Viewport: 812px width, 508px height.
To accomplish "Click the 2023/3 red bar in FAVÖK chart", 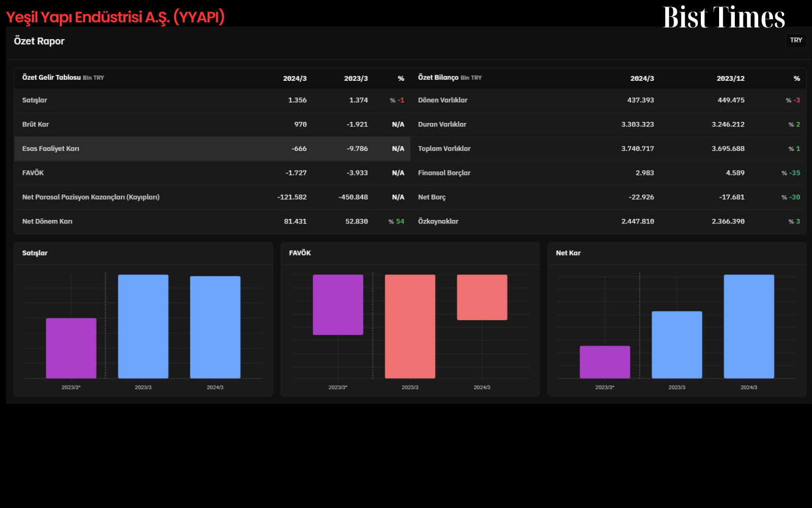I will [x=410, y=327].
